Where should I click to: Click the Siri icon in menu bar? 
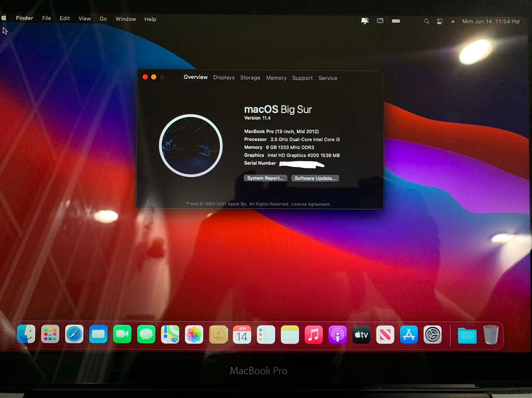click(453, 21)
